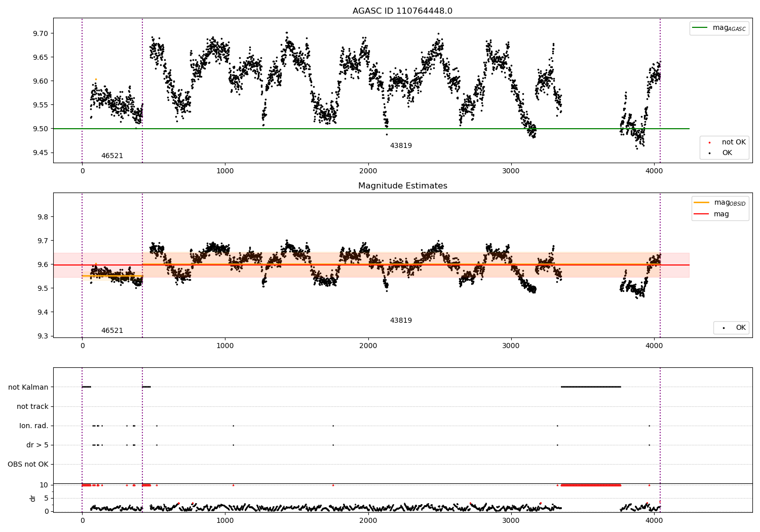Click obsid label 46521 in Magnitude Estimates plot
Screen dimensions: 760x532
(x=112, y=331)
